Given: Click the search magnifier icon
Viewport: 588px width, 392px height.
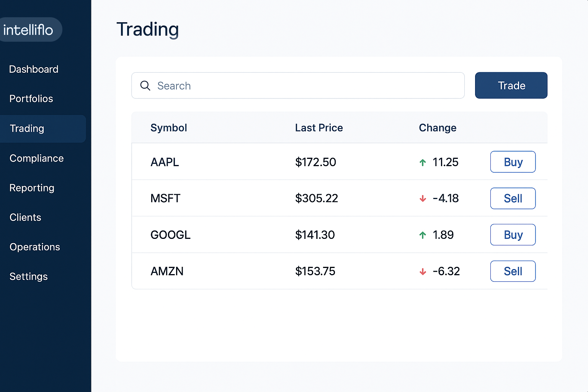Looking at the screenshot, I should pyautogui.click(x=145, y=85).
